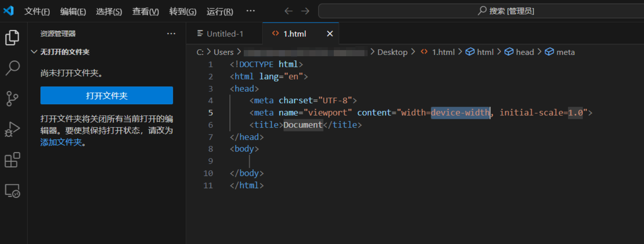Open the Explorer view in activity bar
The width and height of the screenshot is (644, 244).
pos(12,37)
